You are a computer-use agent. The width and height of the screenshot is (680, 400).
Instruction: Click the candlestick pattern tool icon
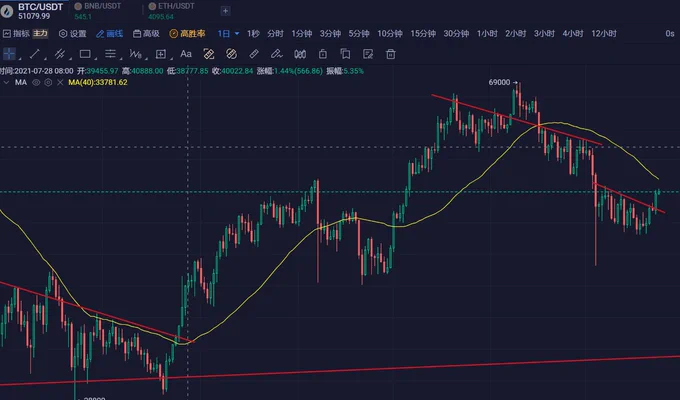(x=300, y=54)
